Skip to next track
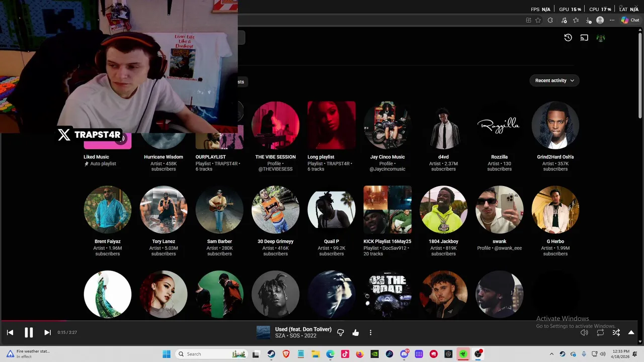Screen dimensions: 644x362 [x=47, y=332]
